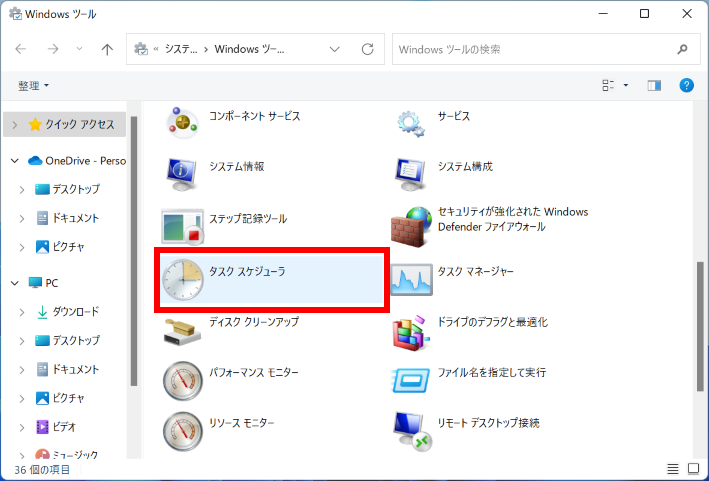
Task: Select ビデオ in navigation pane
Action: (x=56, y=427)
